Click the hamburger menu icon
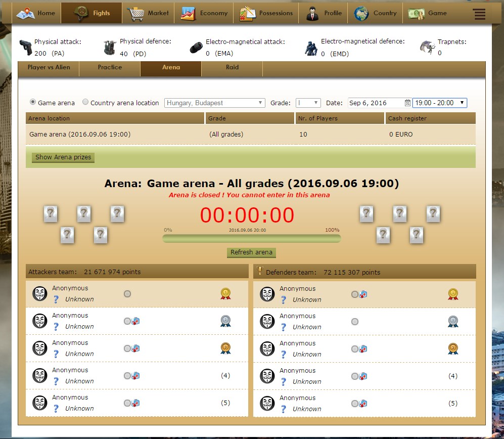 [x=479, y=14]
